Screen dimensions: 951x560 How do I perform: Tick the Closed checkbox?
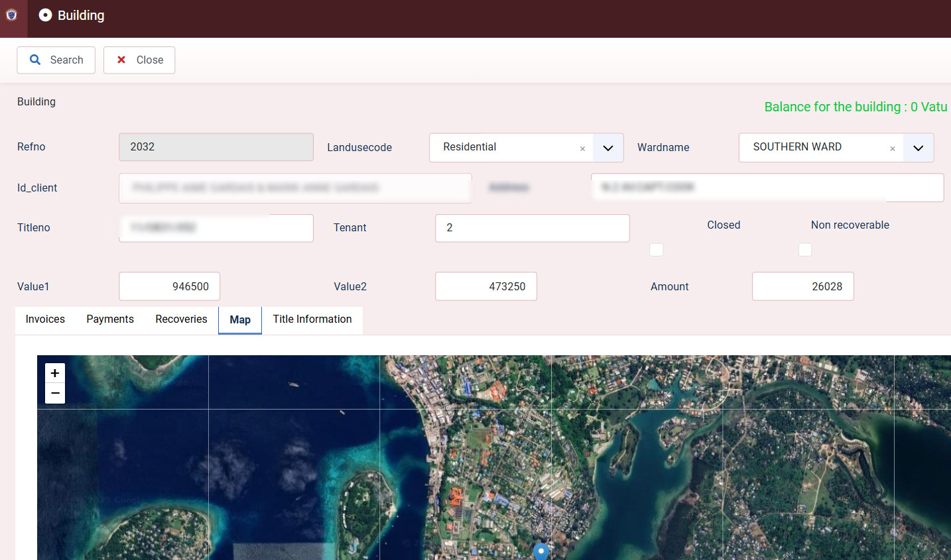click(657, 250)
